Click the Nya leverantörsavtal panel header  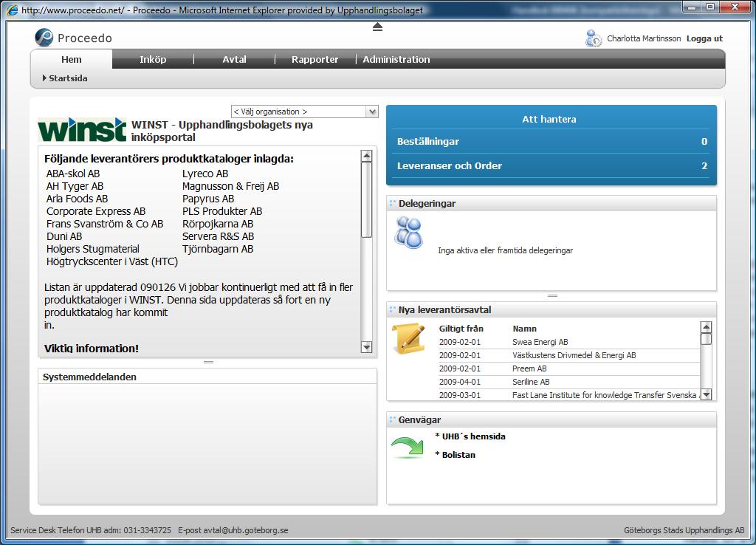(x=551, y=309)
